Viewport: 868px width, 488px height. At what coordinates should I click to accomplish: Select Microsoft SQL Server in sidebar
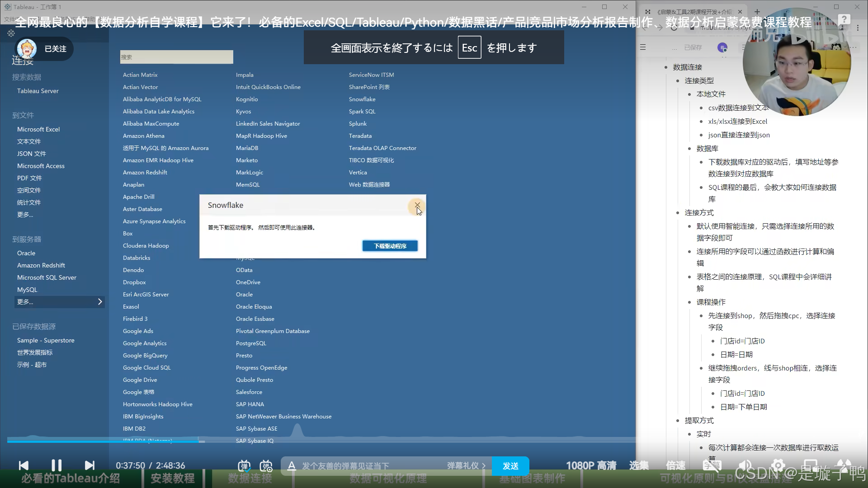pyautogui.click(x=47, y=277)
